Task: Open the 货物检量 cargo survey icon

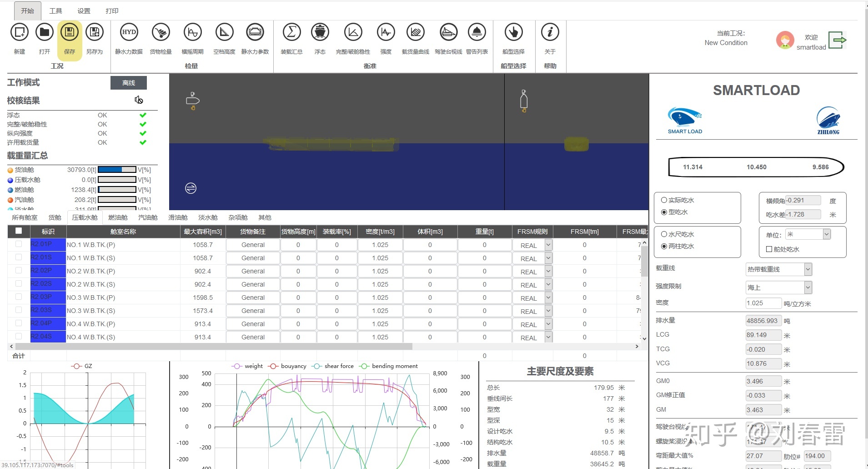Action: coord(161,32)
